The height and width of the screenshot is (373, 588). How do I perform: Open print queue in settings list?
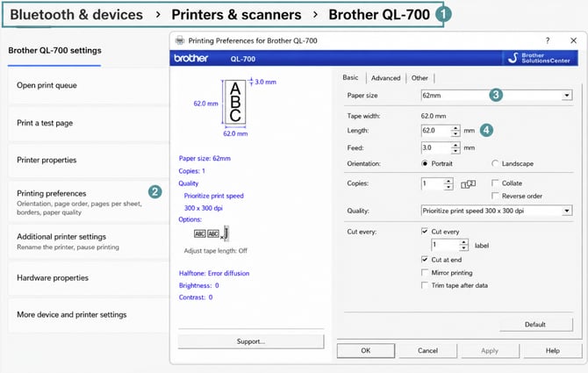pyautogui.click(x=89, y=86)
